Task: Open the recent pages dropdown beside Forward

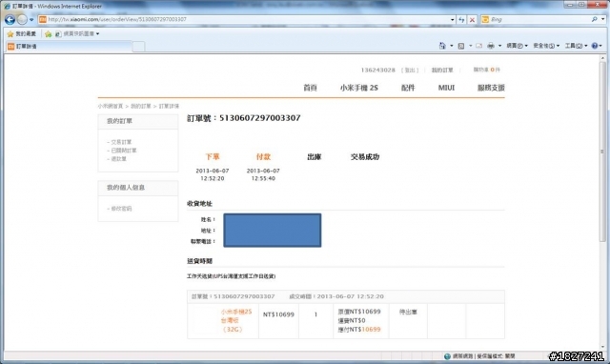Action: (31, 19)
